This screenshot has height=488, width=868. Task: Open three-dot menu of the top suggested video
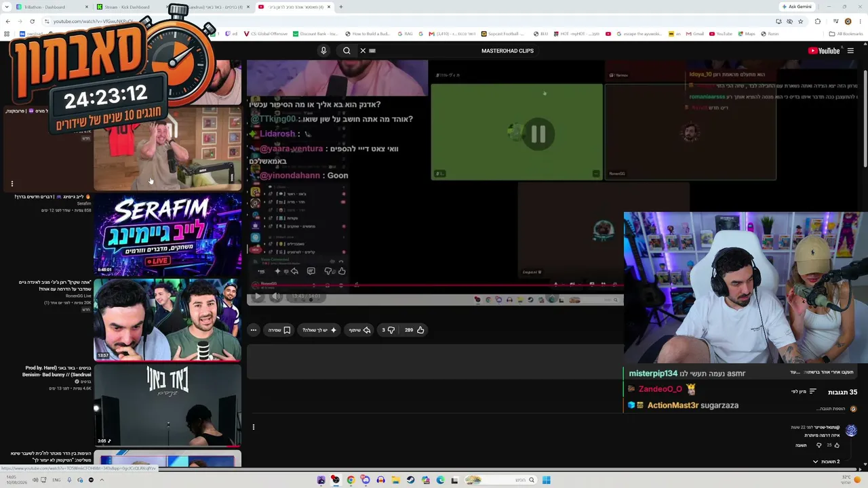[12, 183]
